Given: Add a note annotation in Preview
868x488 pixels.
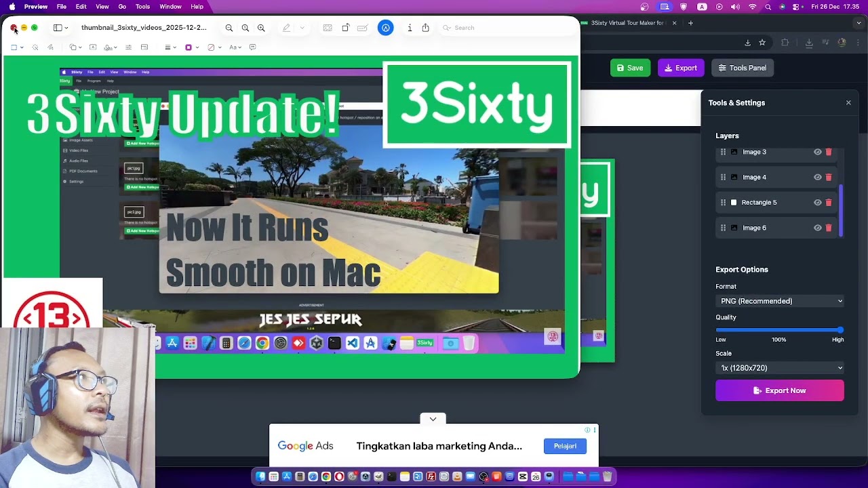Looking at the screenshot, I should pyautogui.click(x=253, y=47).
